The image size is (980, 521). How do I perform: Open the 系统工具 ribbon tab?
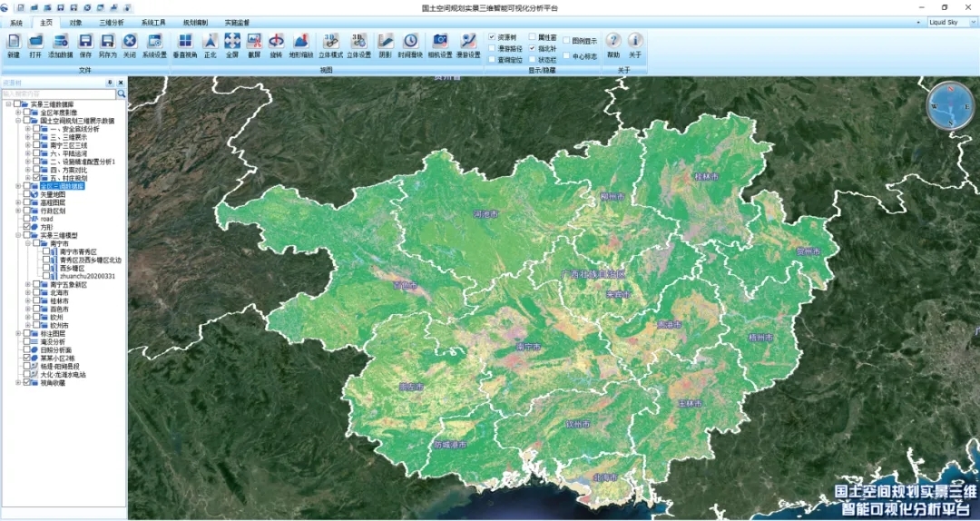pyautogui.click(x=153, y=22)
